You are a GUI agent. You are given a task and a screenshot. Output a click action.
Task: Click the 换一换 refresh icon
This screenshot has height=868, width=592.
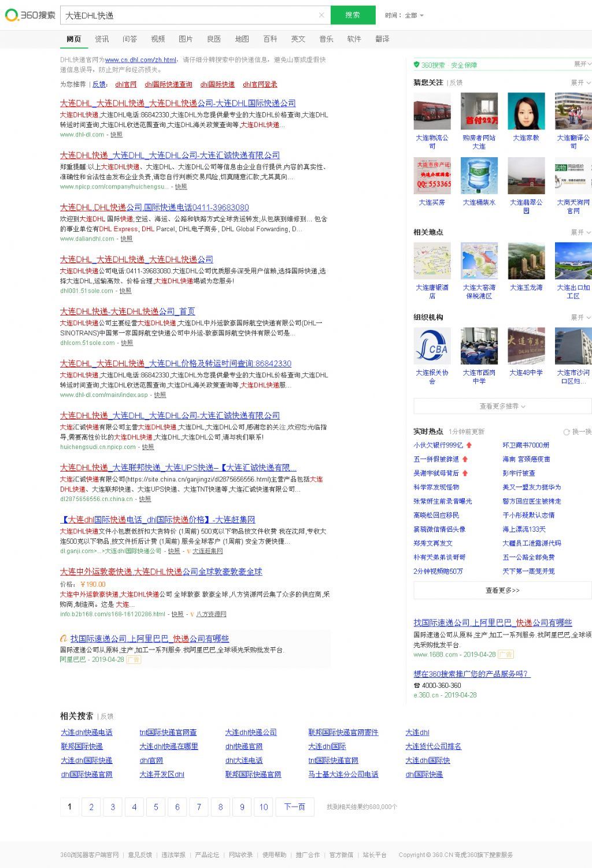click(567, 432)
